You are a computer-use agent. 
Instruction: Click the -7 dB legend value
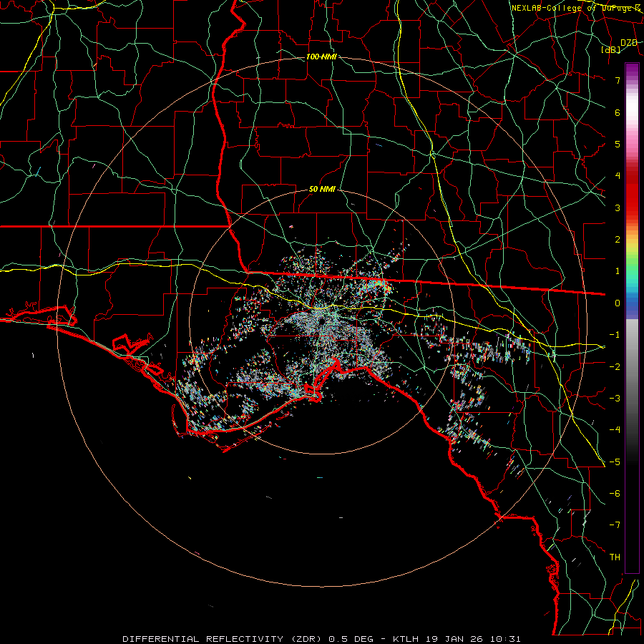tap(615, 525)
